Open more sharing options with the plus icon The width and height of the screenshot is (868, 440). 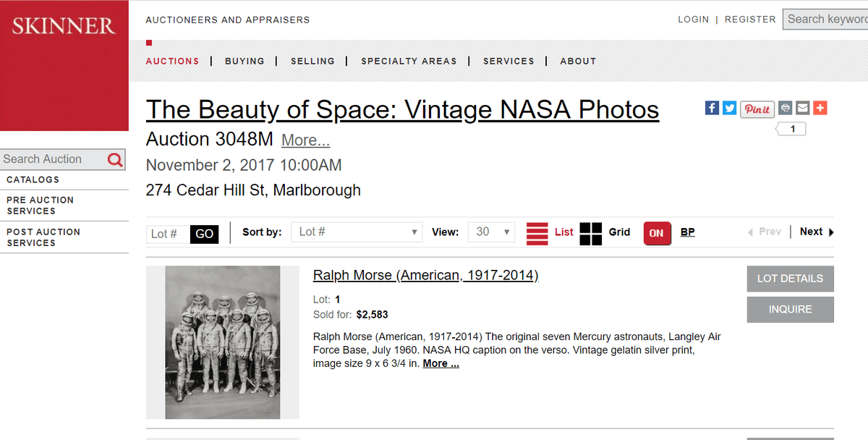820,107
